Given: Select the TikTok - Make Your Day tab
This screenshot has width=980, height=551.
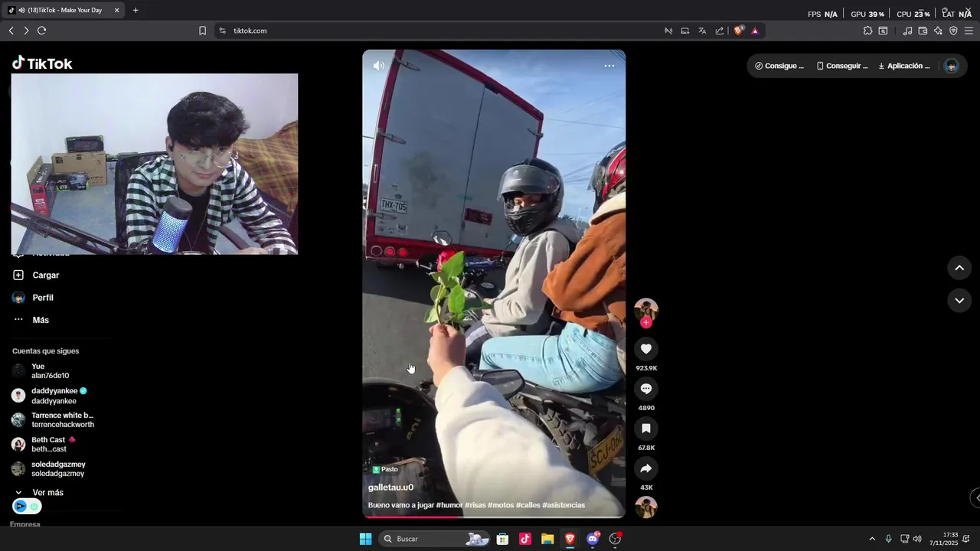Looking at the screenshot, I should pyautogui.click(x=64, y=10).
